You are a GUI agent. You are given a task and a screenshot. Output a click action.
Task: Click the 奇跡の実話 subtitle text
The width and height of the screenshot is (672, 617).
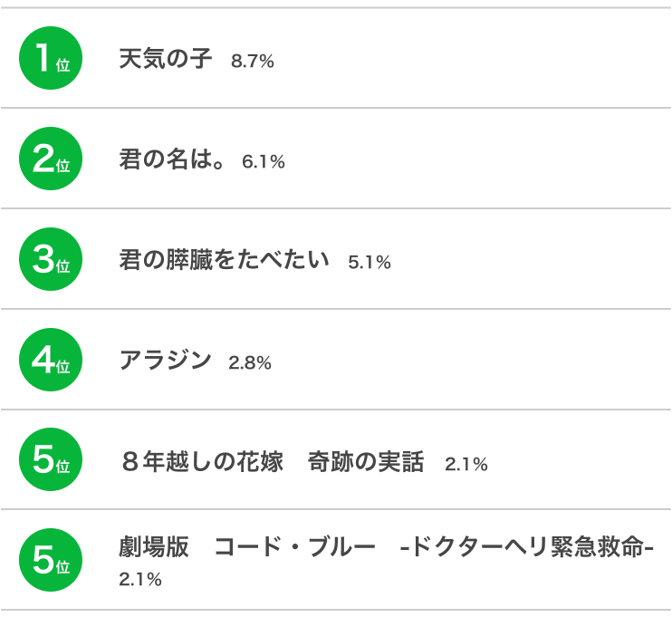pos(366,462)
